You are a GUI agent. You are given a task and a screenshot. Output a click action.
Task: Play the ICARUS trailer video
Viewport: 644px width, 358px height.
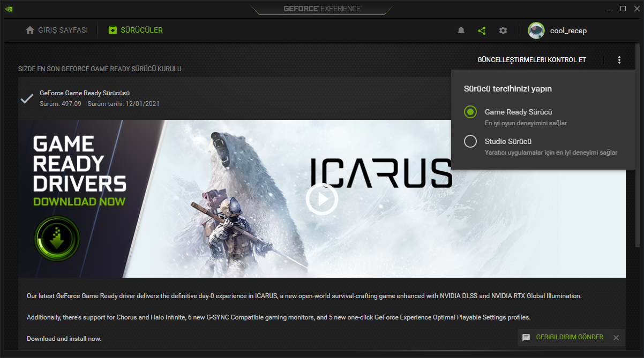[321, 199]
